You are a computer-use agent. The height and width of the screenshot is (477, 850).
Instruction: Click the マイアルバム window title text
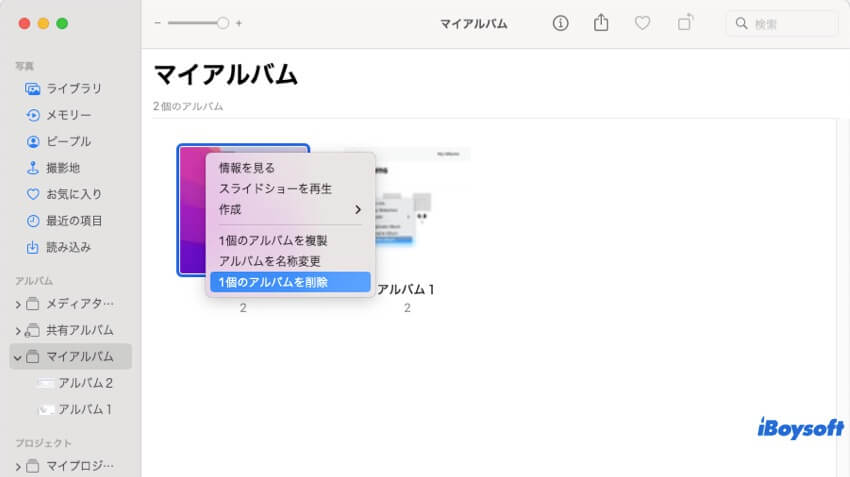click(x=473, y=24)
